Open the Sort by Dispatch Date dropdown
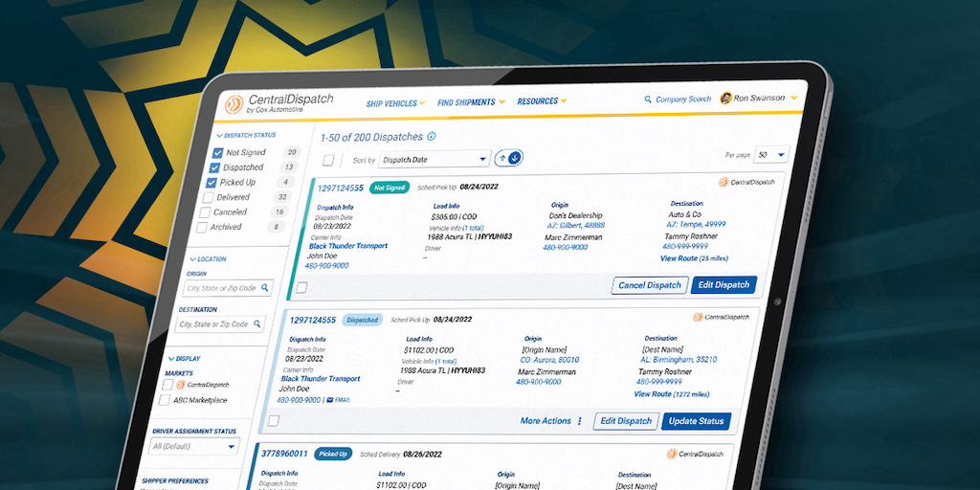 (434, 159)
